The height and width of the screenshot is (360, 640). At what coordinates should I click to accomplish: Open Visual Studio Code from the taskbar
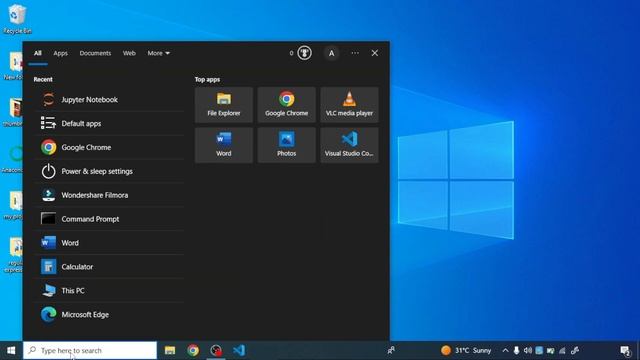tap(239, 350)
